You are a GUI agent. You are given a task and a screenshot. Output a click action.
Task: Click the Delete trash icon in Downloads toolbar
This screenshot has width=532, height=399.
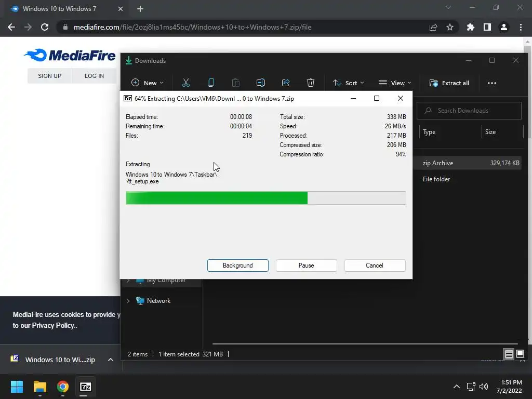pos(311,83)
